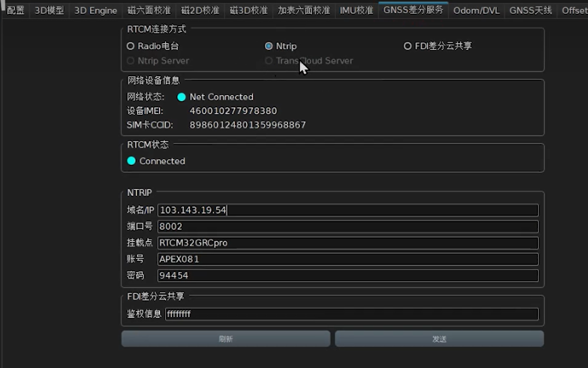Click the 密码 password field

click(x=348, y=275)
